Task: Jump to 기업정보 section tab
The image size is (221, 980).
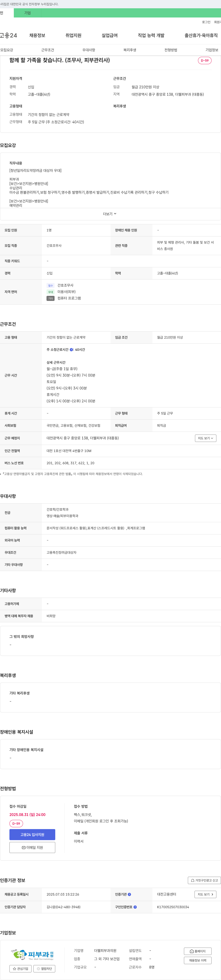Action: (x=212, y=50)
